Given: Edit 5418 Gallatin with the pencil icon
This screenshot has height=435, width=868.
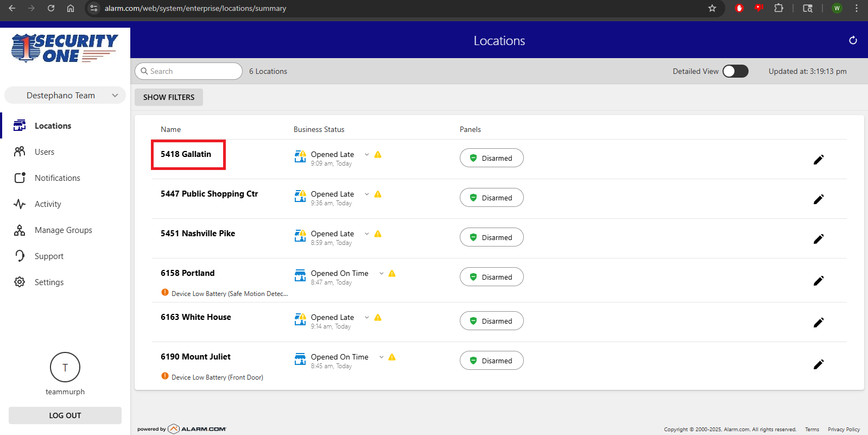Looking at the screenshot, I should point(819,160).
